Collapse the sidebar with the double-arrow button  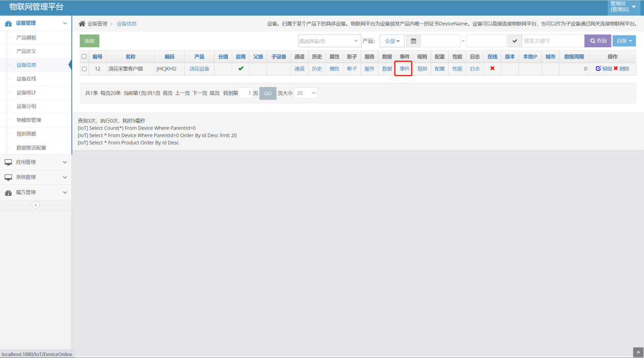tap(36, 205)
